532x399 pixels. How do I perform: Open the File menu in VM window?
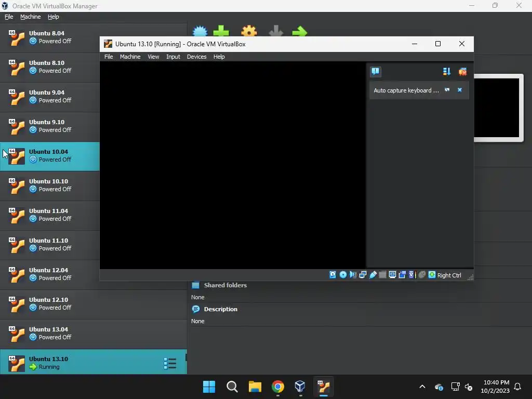(109, 57)
